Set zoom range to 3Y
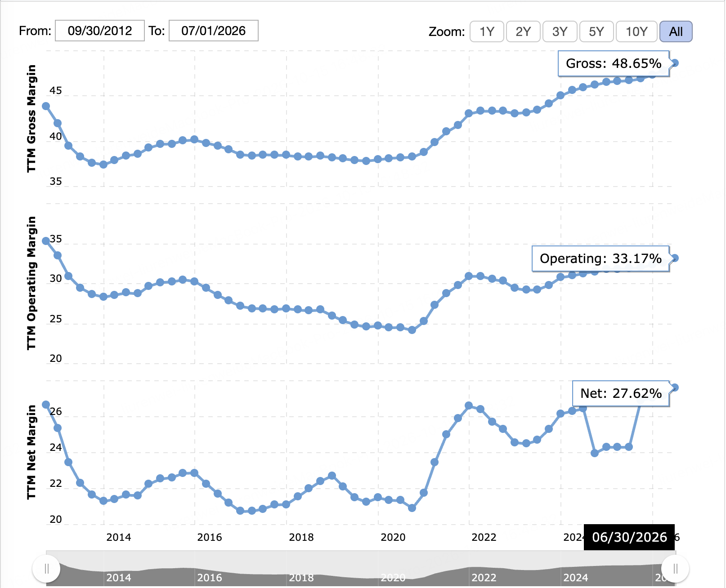 point(560,31)
